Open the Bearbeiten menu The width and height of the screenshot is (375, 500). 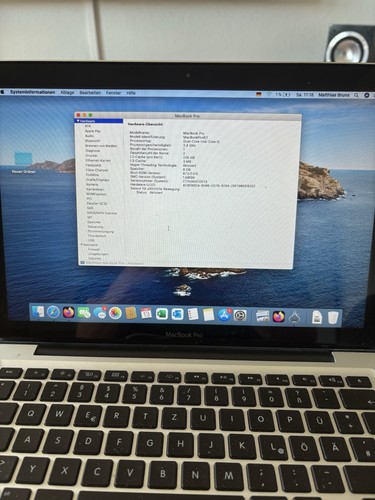[90, 93]
